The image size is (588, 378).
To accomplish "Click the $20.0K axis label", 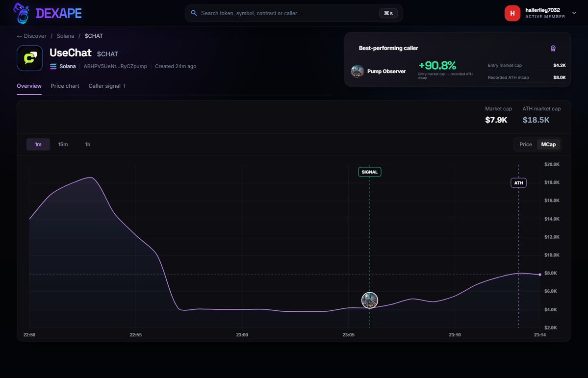I will click(552, 164).
